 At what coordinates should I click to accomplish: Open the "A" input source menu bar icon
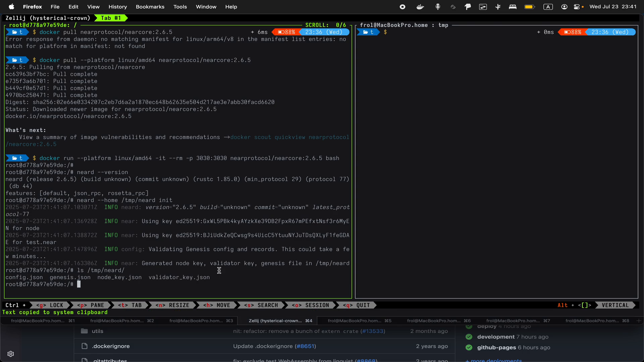click(x=548, y=7)
